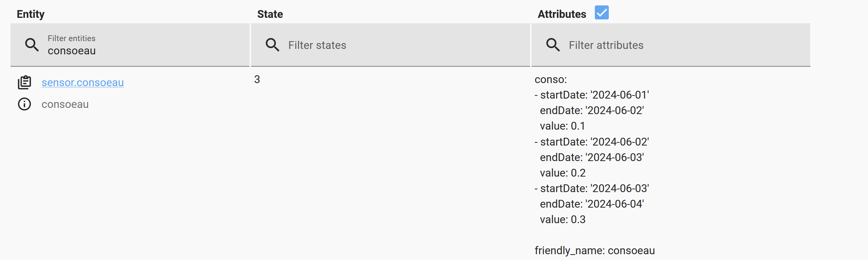Click the conso: attribute label
The image size is (868, 260).
coord(551,80)
